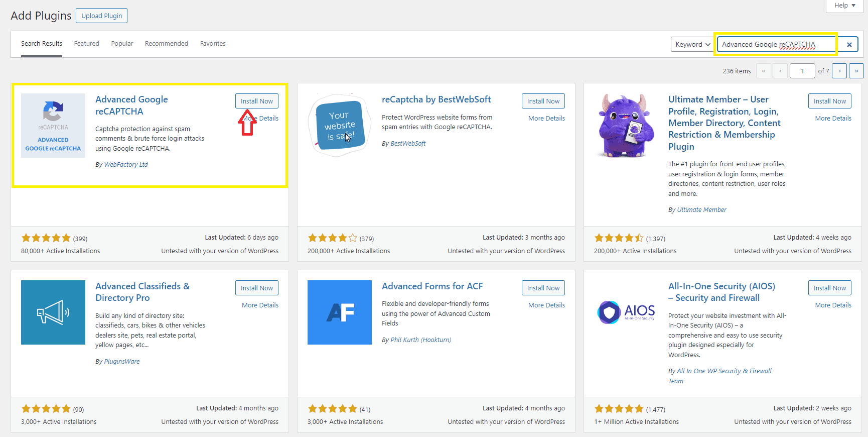Click the Advanced Google reCAPTCHA plugin icon
The width and height of the screenshot is (868, 437).
coord(53,126)
